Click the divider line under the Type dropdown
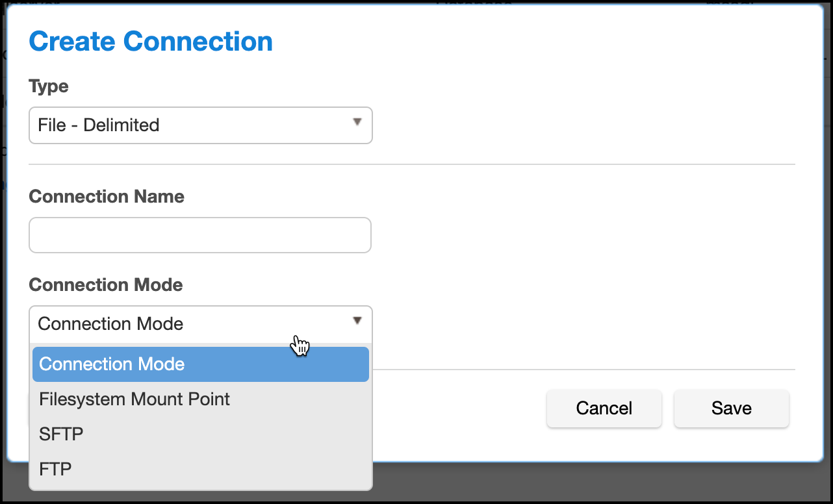The width and height of the screenshot is (833, 504). [x=412, y=165]
